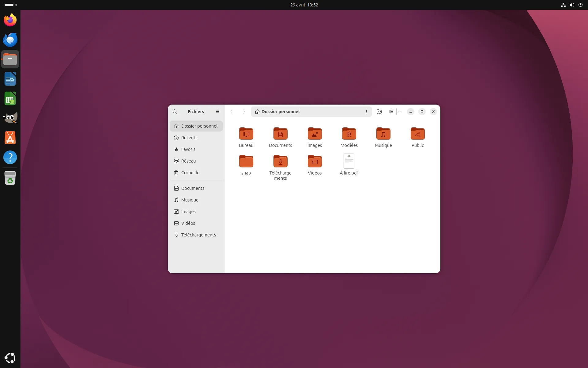Open the Trash icon in the dock

(x=10, y=178)
